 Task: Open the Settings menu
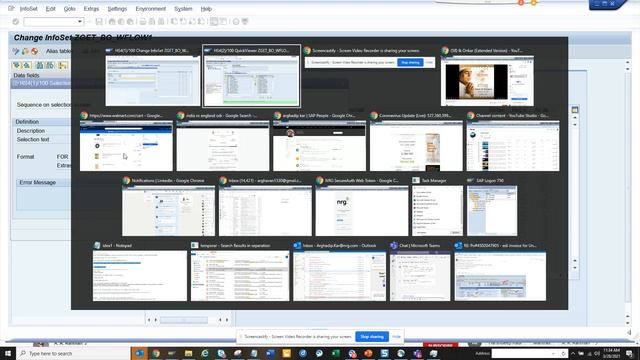117,9
